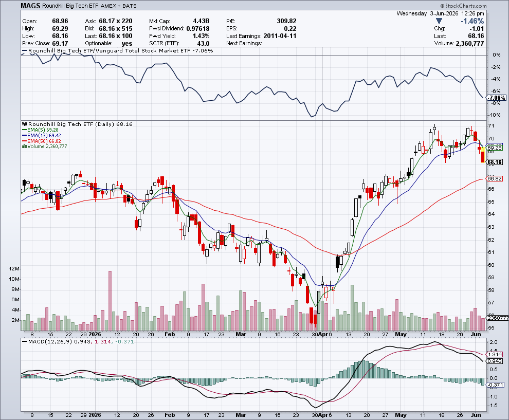The height and width of the screenshot is (420, 509).
Task: Click the EMA(13) 69.42 legend entry
Action: point(42,135)
